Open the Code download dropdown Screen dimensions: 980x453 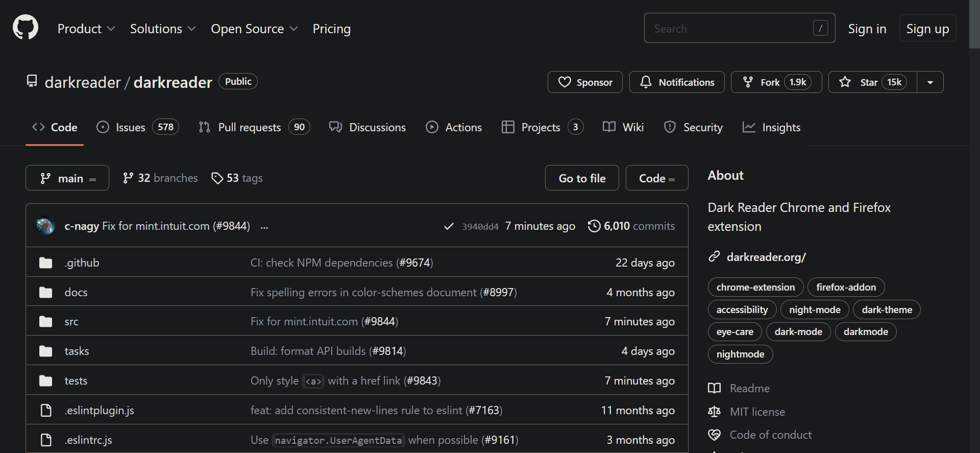pyautogui.click(x=657, y=178)
